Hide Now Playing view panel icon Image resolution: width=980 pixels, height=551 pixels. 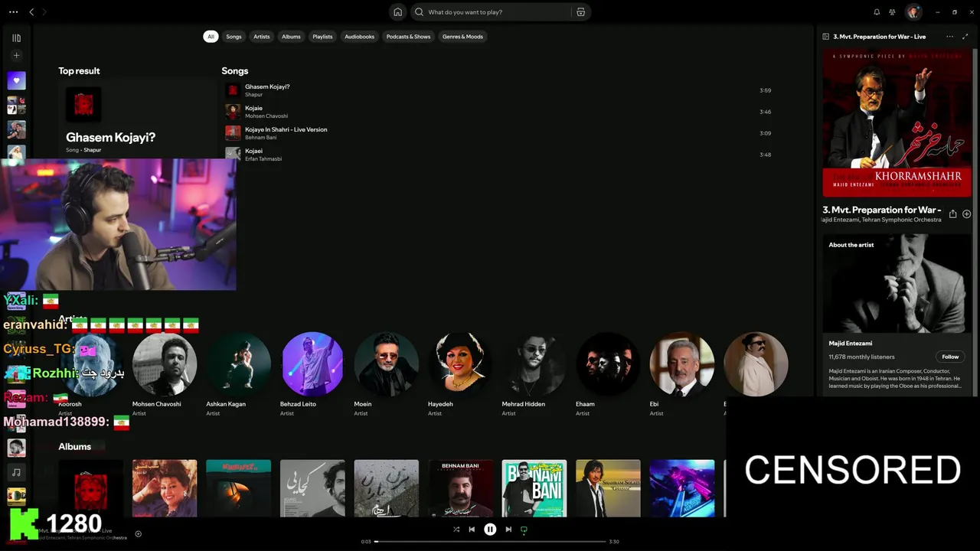tap(826, 37)
